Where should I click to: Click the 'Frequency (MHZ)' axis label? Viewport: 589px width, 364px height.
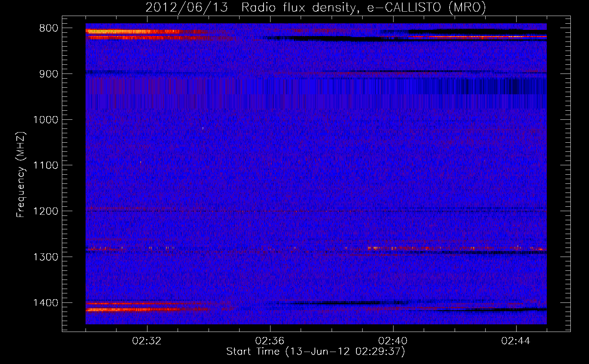[21, 175]
